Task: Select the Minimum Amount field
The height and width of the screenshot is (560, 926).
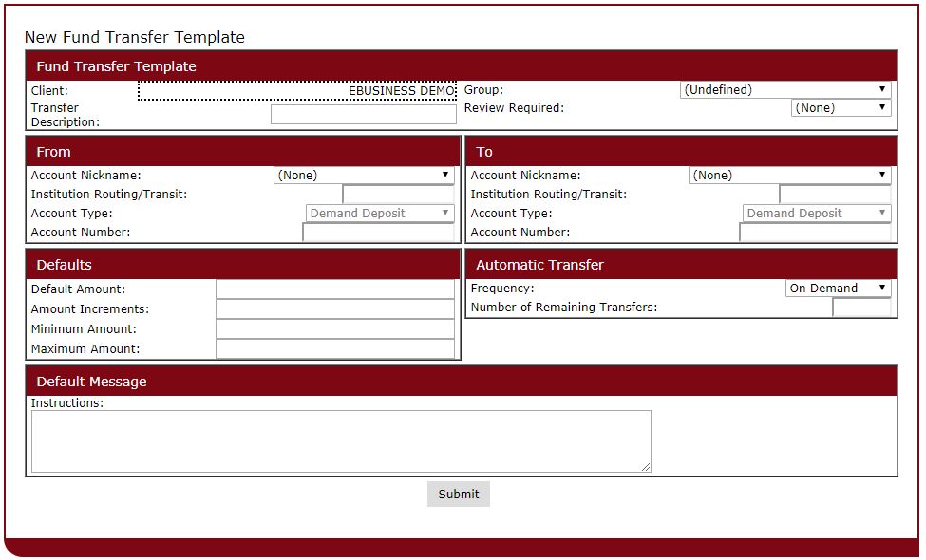Action: [x=335, y=328]
